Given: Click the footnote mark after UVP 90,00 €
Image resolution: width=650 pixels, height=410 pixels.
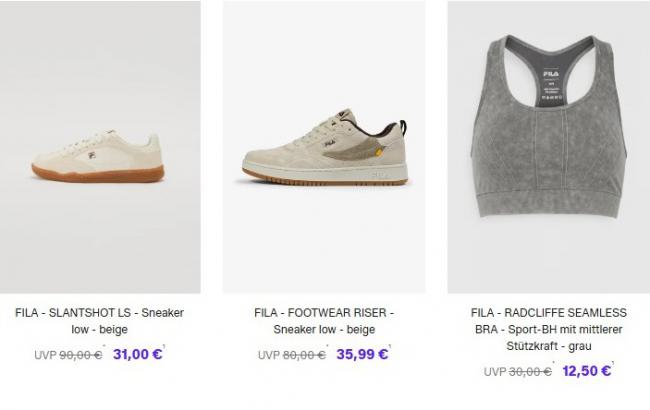Looking at the screenshot, I should tap(104, 346).
